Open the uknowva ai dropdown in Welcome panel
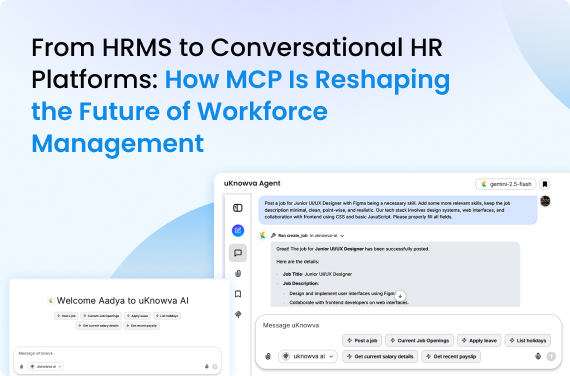 (x=46, y=367)
